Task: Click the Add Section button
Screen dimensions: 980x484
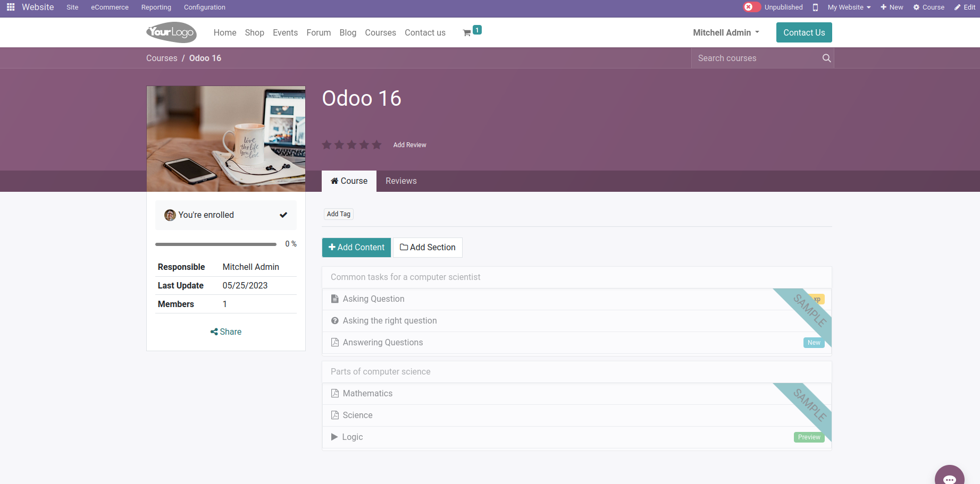Action: click(x=428, y=248)
